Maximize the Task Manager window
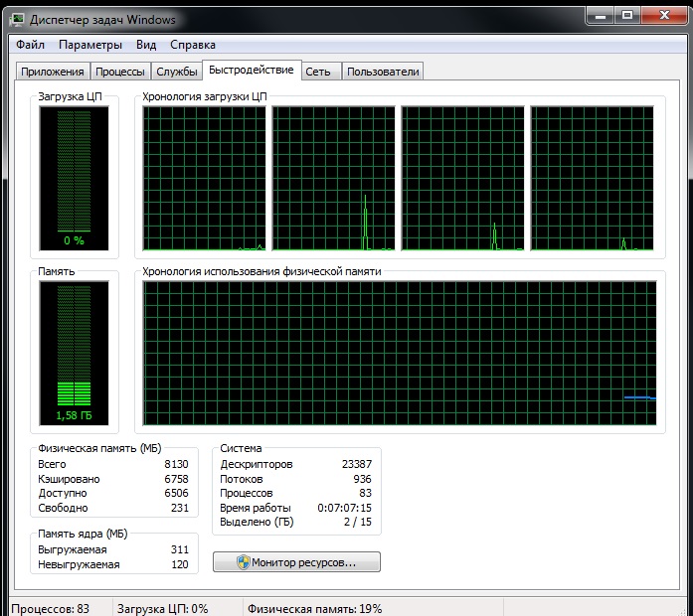Viewport: 693px width, 616px height. 627,16
